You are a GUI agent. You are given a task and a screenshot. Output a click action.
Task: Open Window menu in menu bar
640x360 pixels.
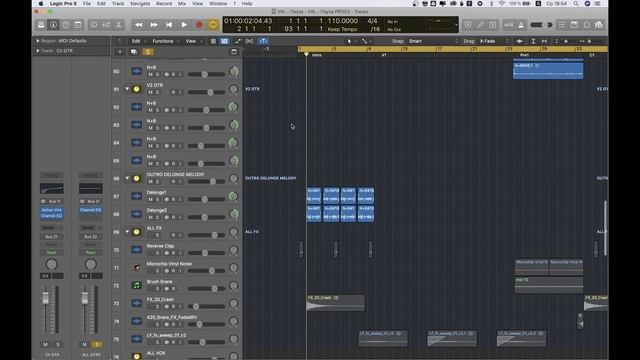click(218, 4)
